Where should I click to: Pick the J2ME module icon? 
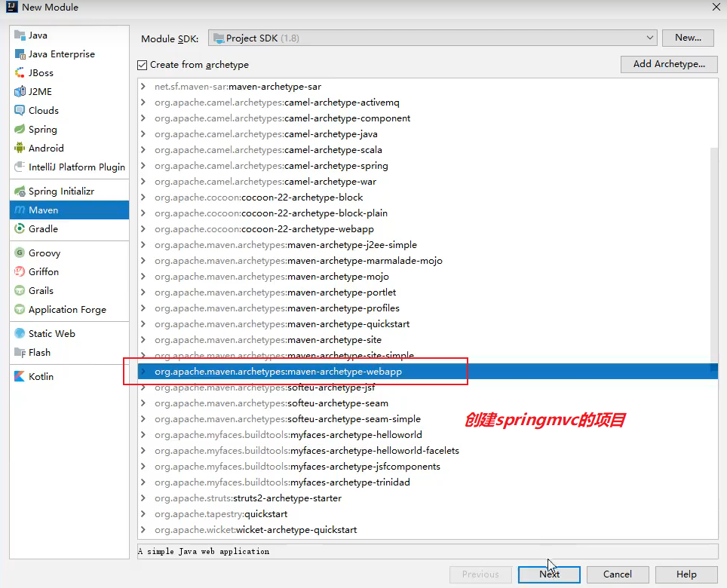(20, 92)
